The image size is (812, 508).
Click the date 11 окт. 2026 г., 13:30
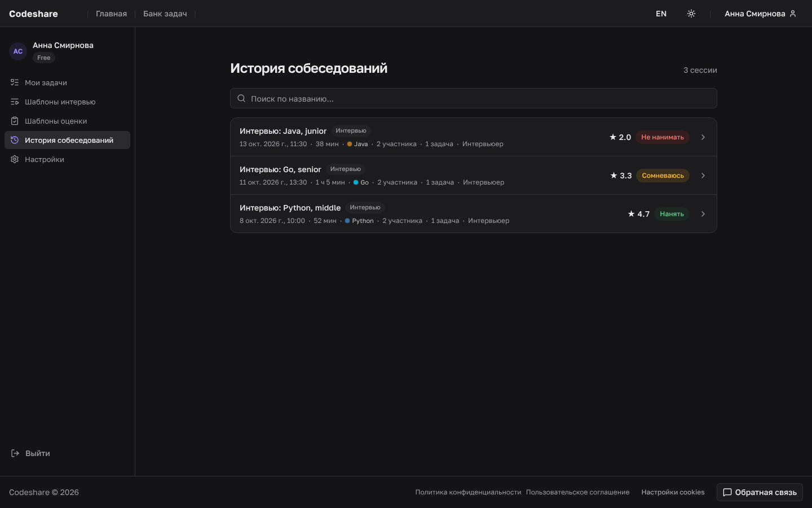click(x=273, y=182)
